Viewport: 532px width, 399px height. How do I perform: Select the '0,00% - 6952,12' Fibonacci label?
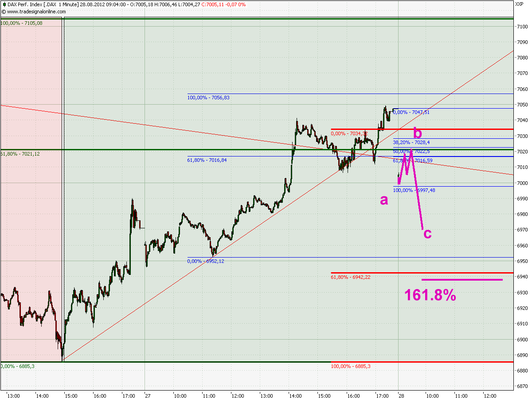pos(205,261)
